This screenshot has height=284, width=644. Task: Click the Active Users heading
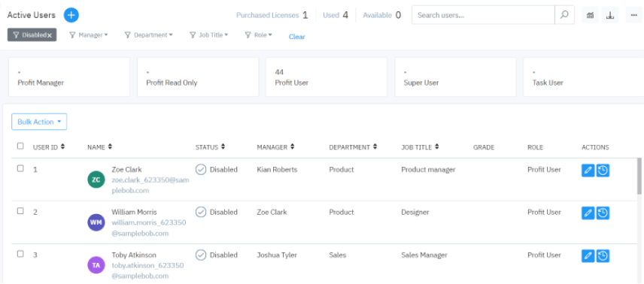[31, 15]
